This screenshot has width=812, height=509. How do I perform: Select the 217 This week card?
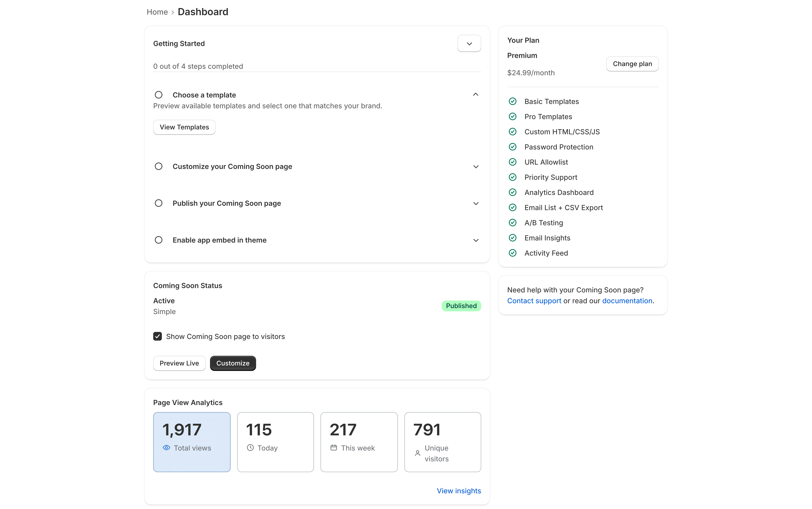359,442
